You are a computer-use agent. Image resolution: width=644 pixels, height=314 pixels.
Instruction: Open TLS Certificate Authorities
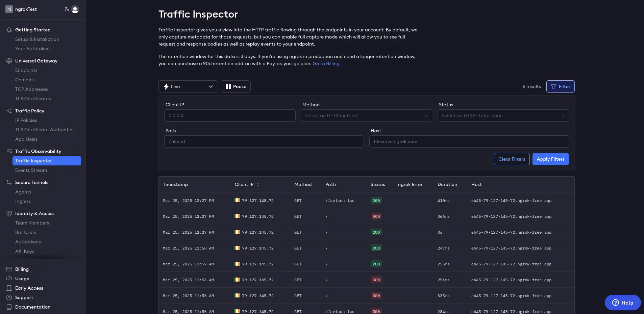point(45,130)
